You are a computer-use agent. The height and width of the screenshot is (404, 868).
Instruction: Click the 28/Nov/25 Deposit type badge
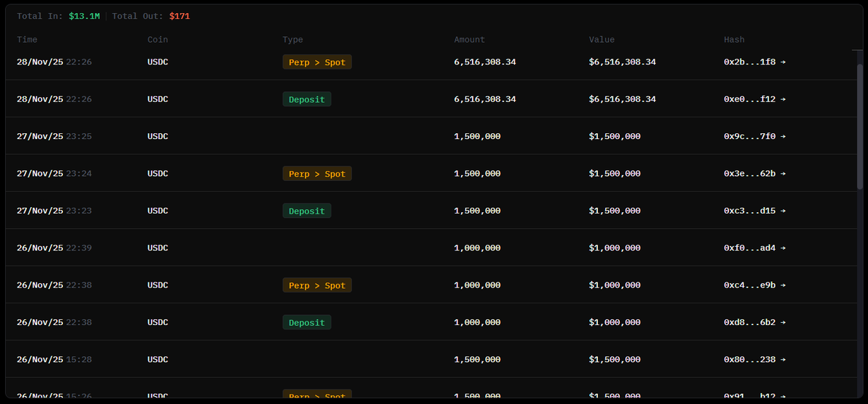(x=306, y=99)
